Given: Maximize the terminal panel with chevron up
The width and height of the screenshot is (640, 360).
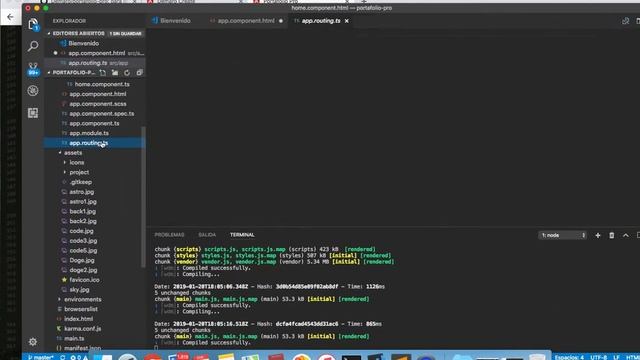Looking at the screenshot, I should click(626, 235).
